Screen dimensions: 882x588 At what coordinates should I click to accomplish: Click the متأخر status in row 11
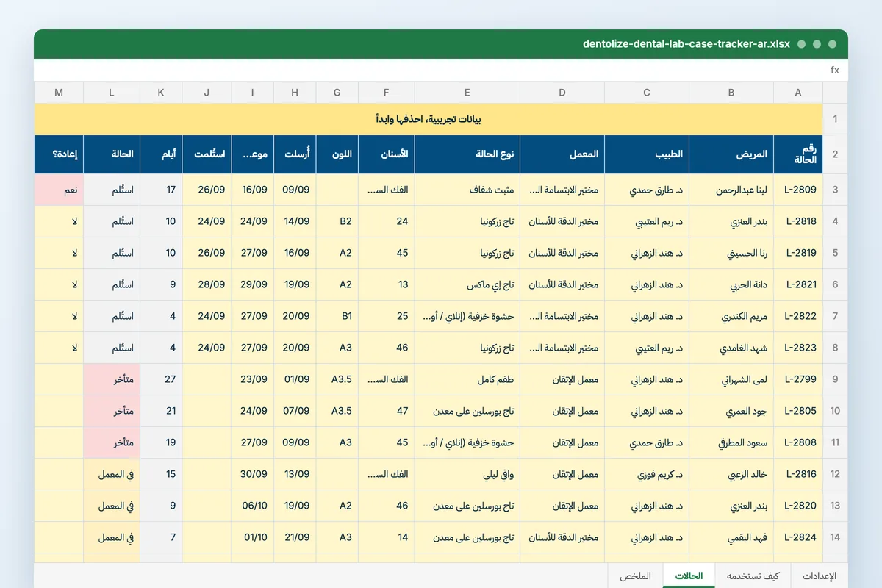[111, 442]
